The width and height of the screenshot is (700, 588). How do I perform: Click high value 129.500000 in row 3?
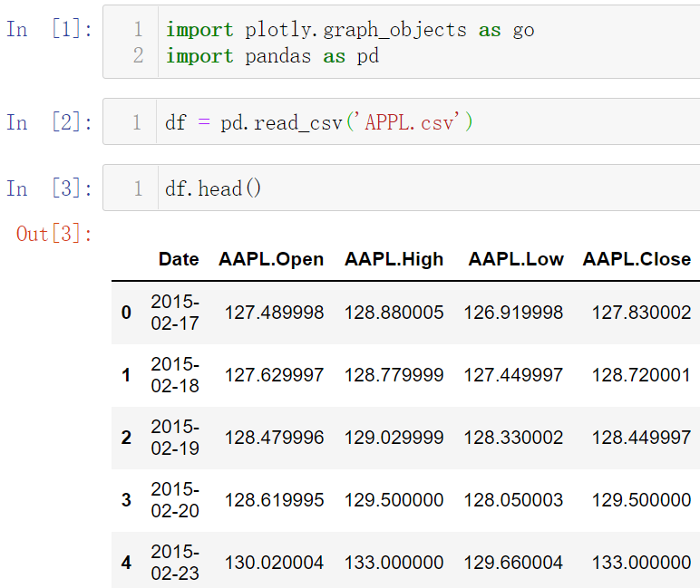tap(394, 500)
